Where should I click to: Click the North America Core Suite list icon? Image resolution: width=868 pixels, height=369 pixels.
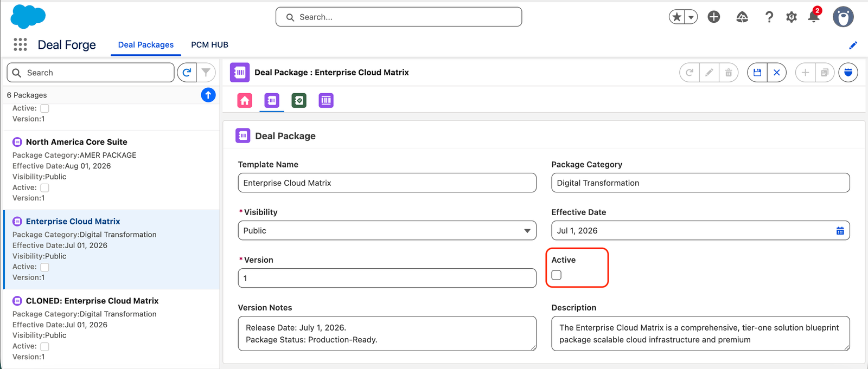[x=17, y=142]
